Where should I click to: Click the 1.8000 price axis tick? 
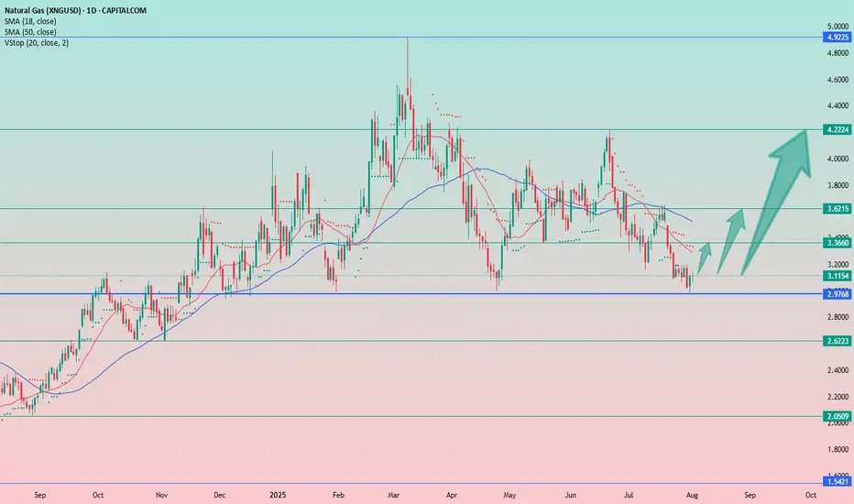click(838, 450)
